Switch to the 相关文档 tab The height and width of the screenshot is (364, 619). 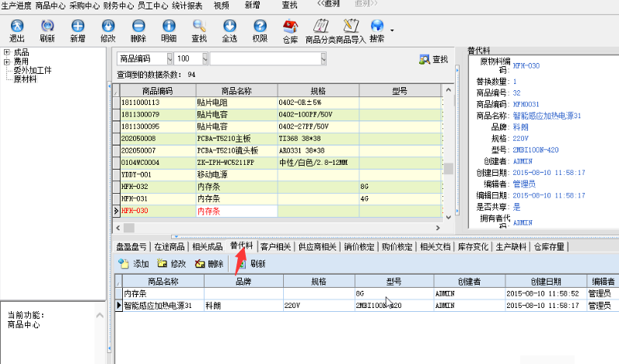(x=435, y=247)
